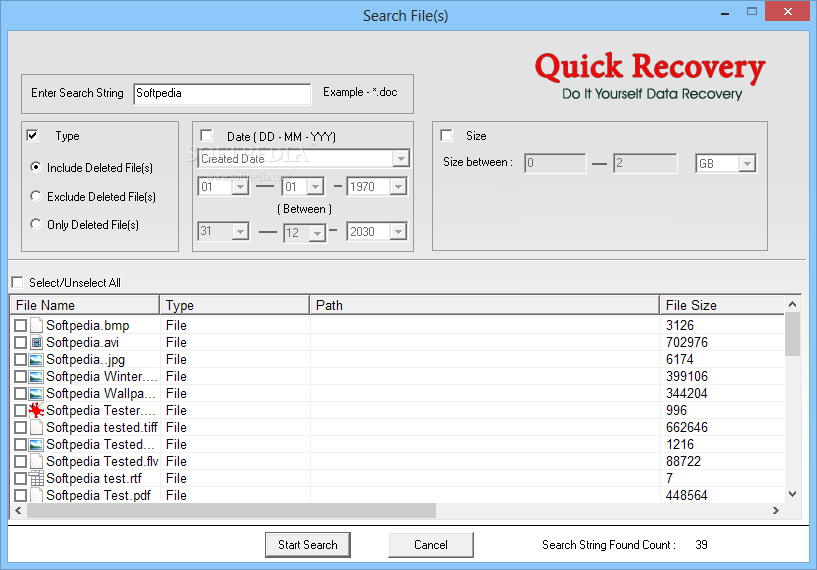Viewport: 817px width, 570px height.
Task: Click the scroll right arrow of file list
Action: pyautogui.click(x=776, y=511)
